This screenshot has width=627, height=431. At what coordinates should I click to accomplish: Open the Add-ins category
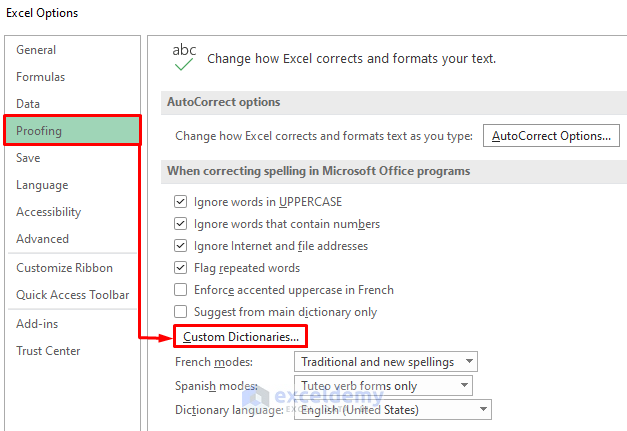(39, 324)
